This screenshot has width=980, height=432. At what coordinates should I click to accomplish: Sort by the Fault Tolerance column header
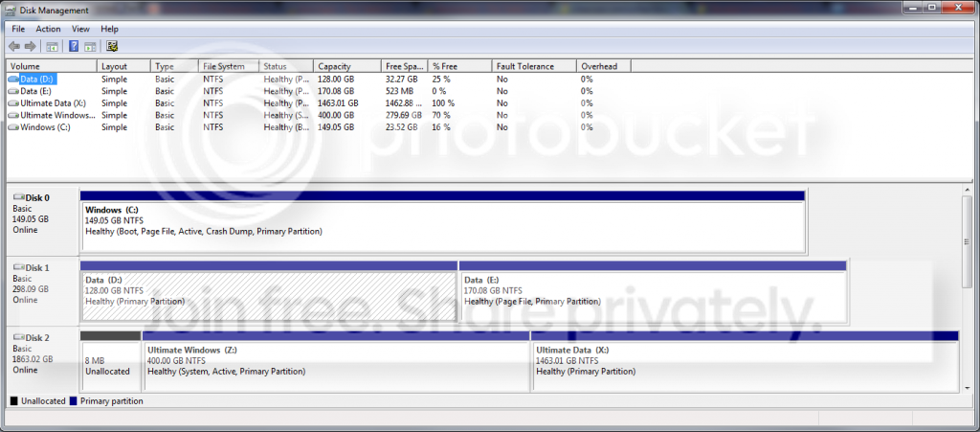point(534,66)
